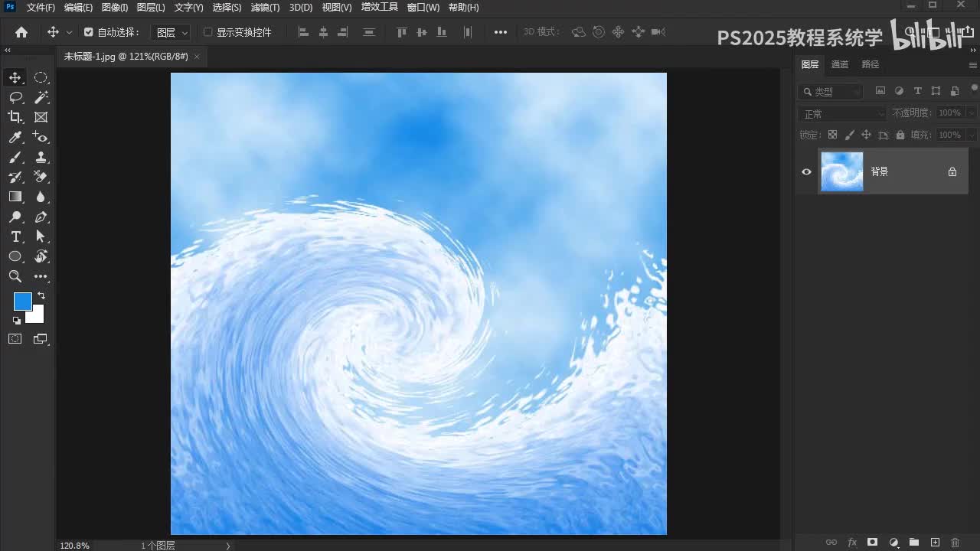The height and width of the screenshot is (551, 980).
Task: Open the Layers panel menu
Action: [972, 65]
